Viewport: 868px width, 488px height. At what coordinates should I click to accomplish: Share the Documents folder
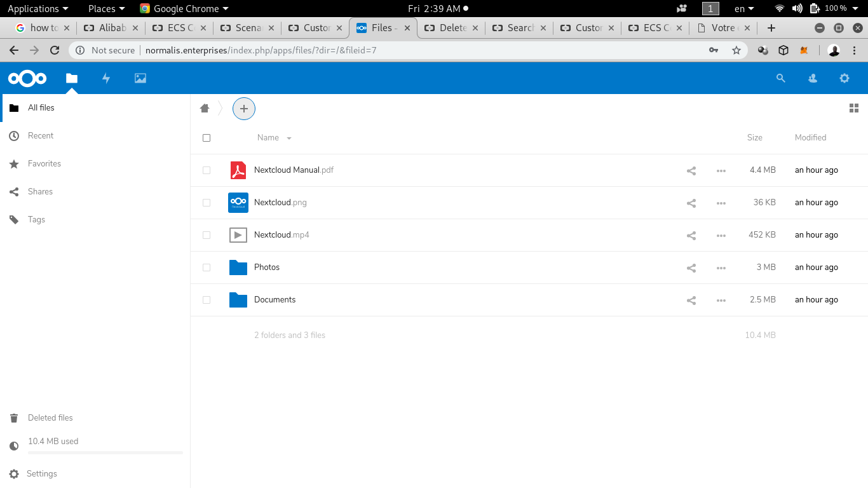click(x=691, y=300)
